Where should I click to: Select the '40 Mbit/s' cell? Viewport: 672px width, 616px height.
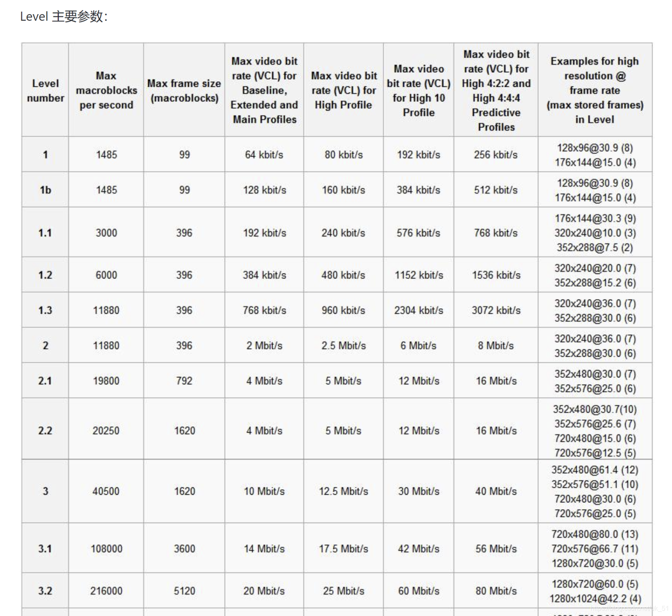click(x=496, y=491)
